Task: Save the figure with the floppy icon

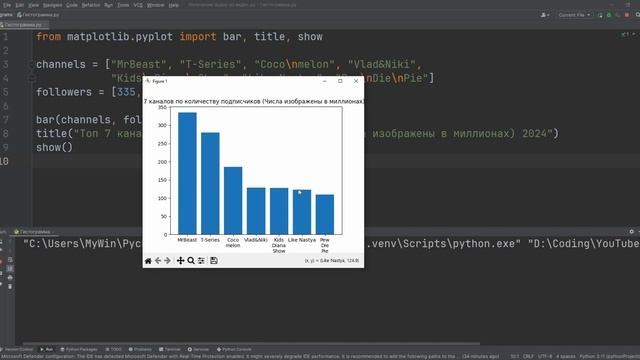Action: 213,261
